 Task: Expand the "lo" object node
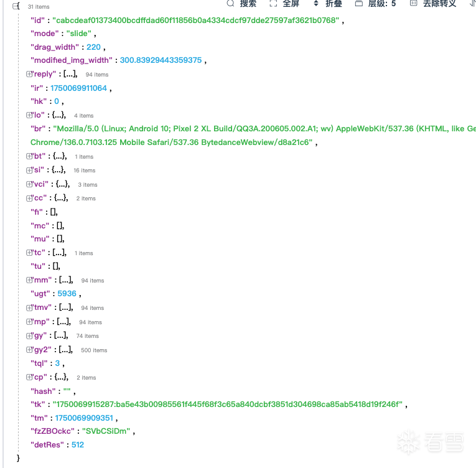29,115
